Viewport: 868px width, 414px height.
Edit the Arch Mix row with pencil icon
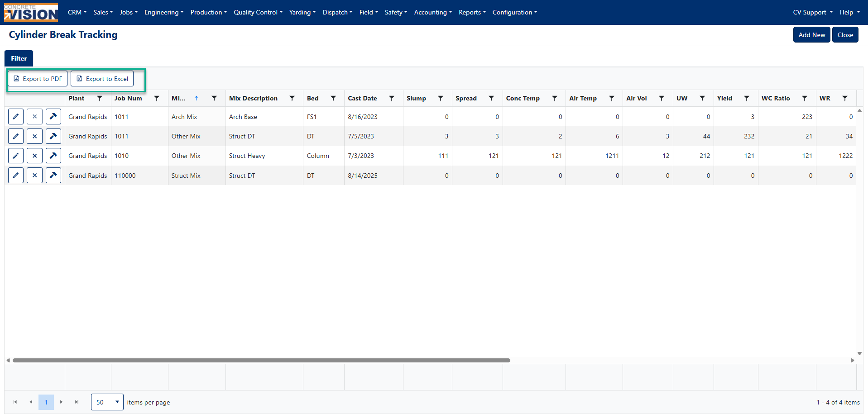(16, 117)
